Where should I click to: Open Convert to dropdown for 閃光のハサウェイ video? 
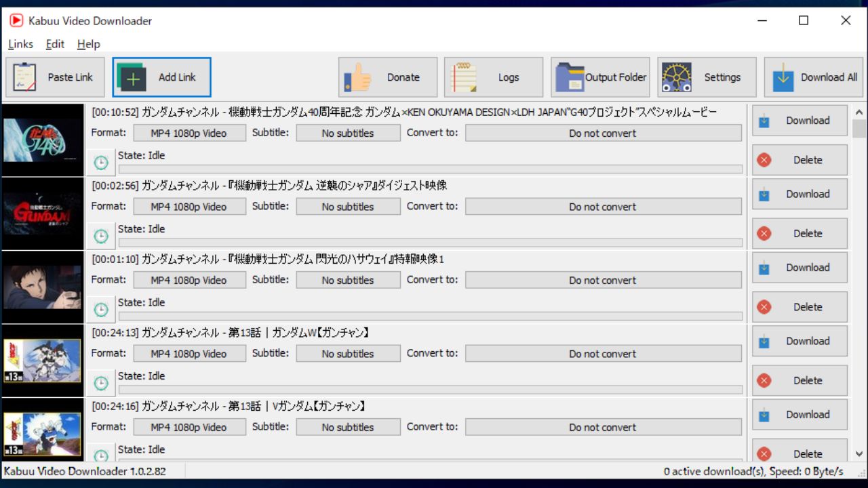coord(603,280)
